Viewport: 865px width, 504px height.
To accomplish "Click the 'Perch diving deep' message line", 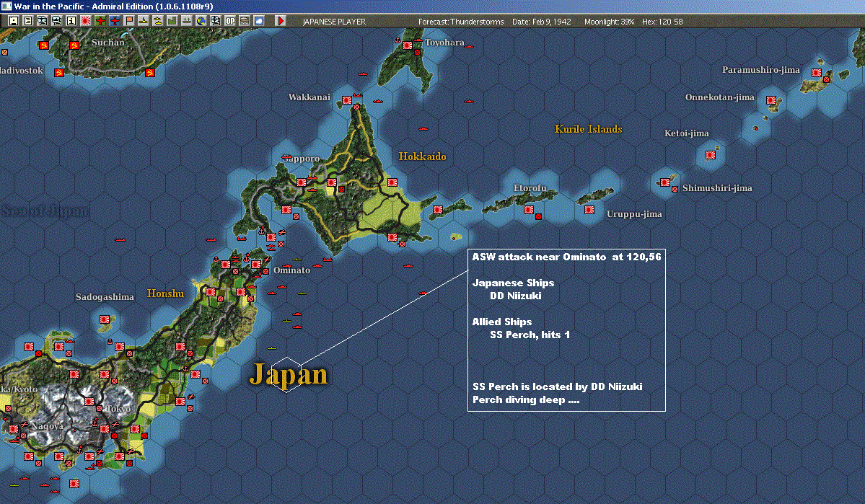I will [x=526, y=399].
